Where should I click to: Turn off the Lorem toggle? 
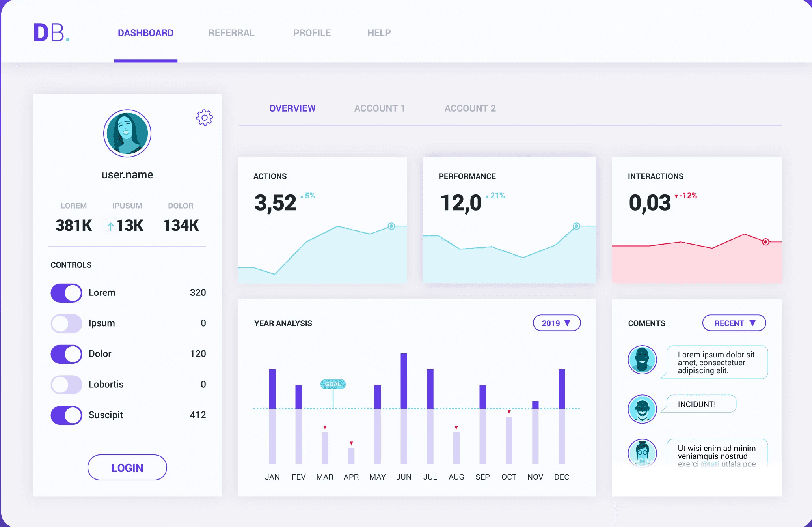(66, 293)
